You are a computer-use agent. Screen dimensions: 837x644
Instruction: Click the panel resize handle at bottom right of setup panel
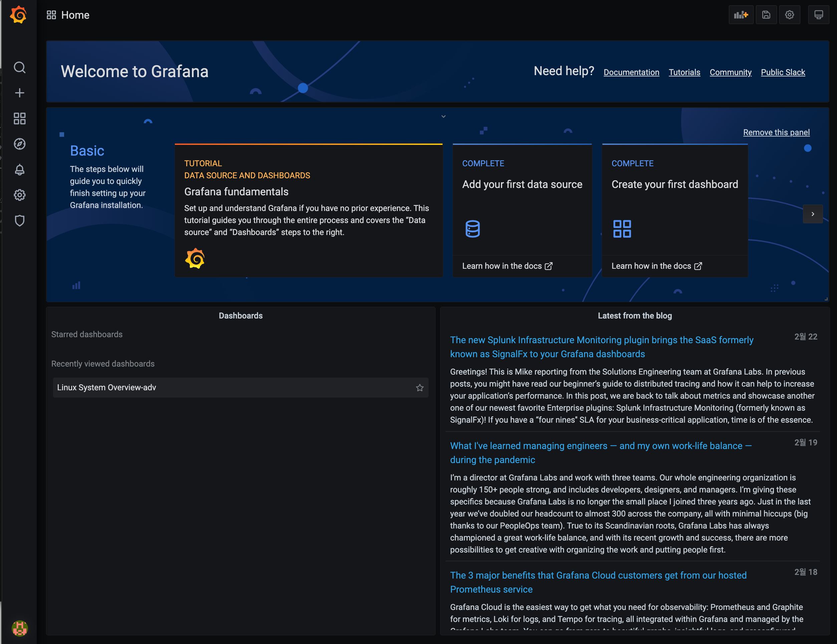pyautogui.click(x=826, y=299)
